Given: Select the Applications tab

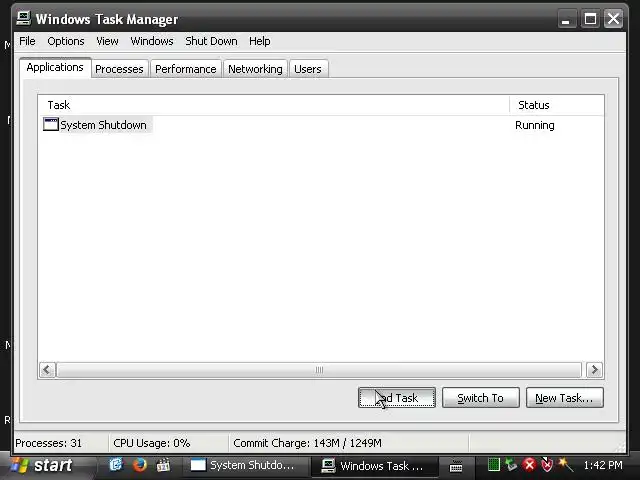Looking at the screenshot, I should click(x=55, y=67).
